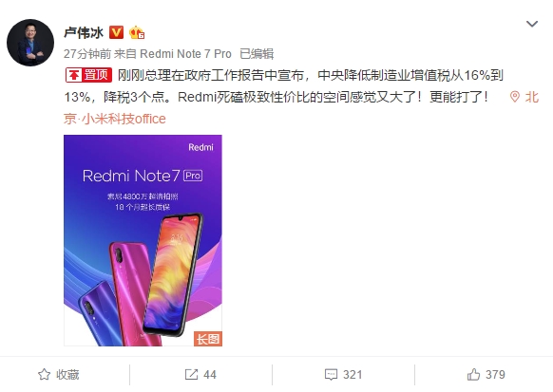Click the comment bubble icon
The height and width of the screenshot is (392, 553).
[x=331, y=374]
